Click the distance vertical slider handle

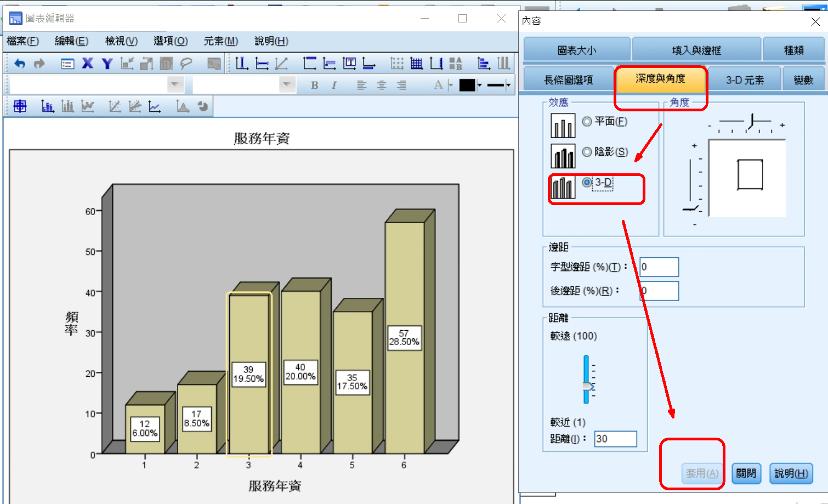pos(587,386)
